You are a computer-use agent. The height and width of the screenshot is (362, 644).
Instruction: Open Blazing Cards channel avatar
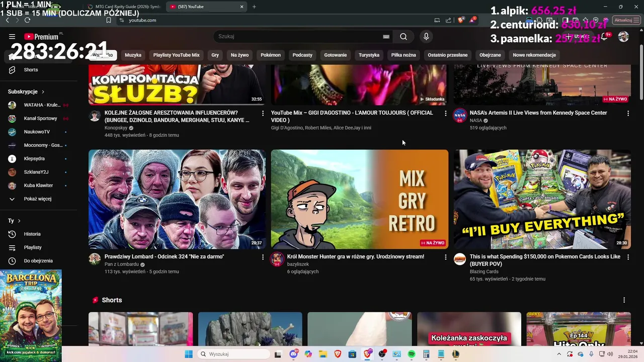460,259
